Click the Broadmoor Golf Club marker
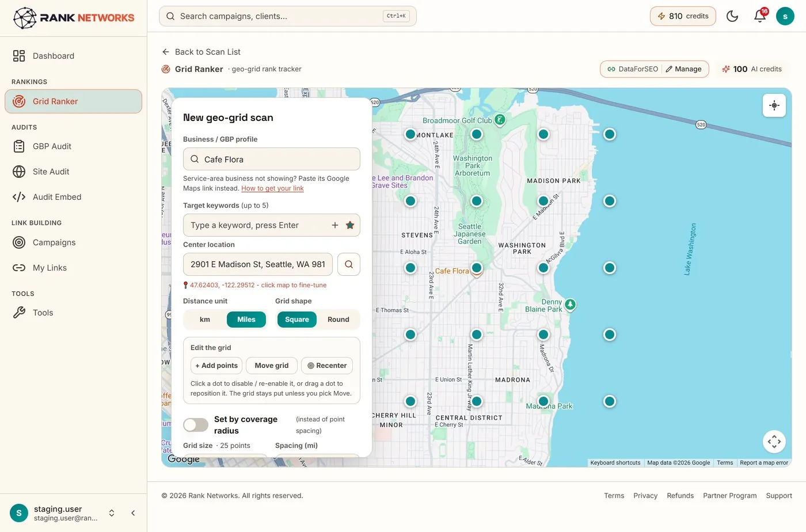The image size is (806, 532). pos(500,120)
